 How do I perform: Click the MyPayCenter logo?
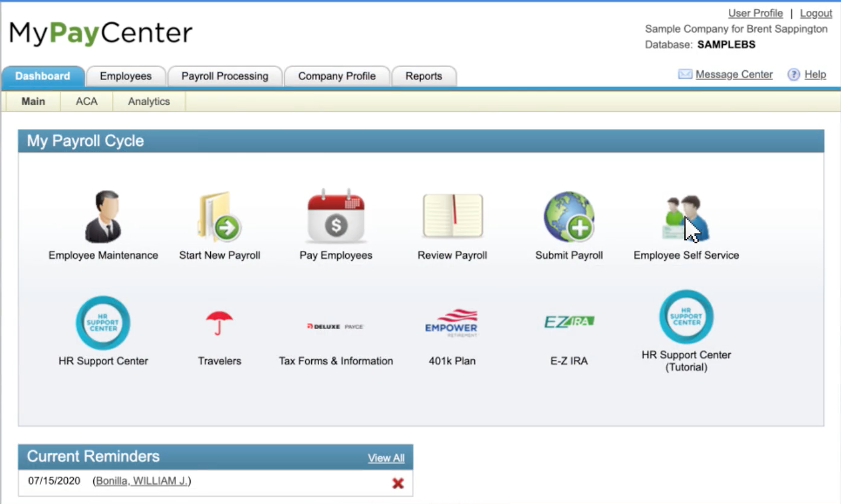click(101, 33)
